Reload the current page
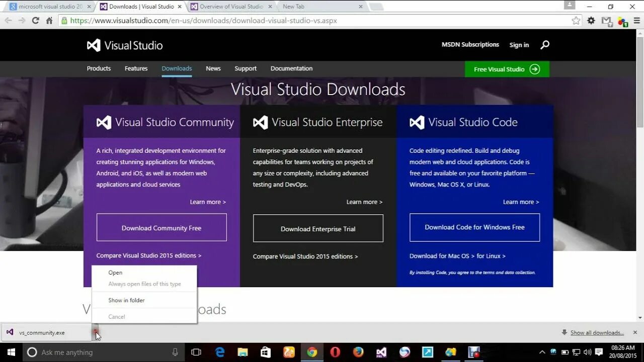 pos(35,21)
